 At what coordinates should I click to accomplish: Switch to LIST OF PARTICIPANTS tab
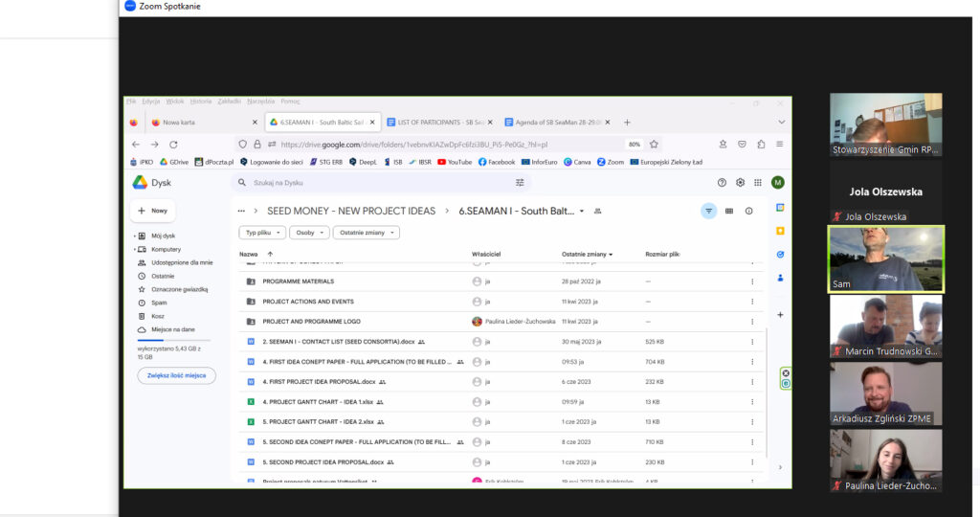click(440, 123)
